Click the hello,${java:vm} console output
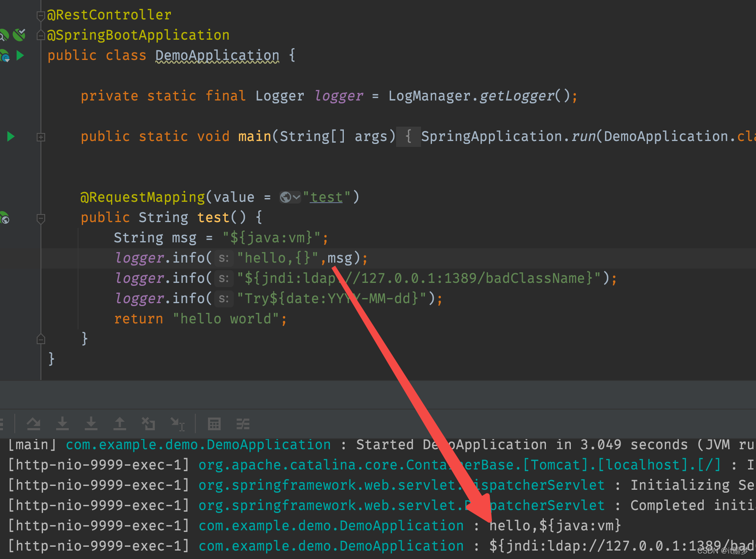 (x=555, y=526)
